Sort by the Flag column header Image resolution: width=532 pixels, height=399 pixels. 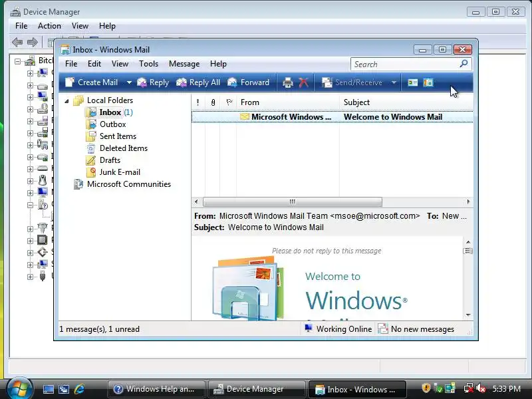coord(229,102)
